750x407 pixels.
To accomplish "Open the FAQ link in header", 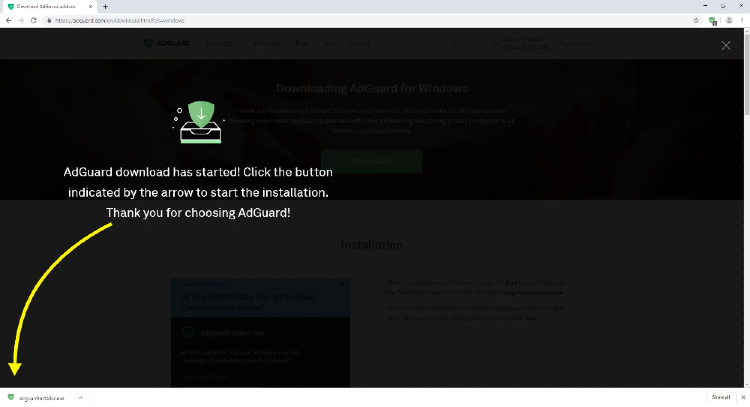I will coord(328,43).
